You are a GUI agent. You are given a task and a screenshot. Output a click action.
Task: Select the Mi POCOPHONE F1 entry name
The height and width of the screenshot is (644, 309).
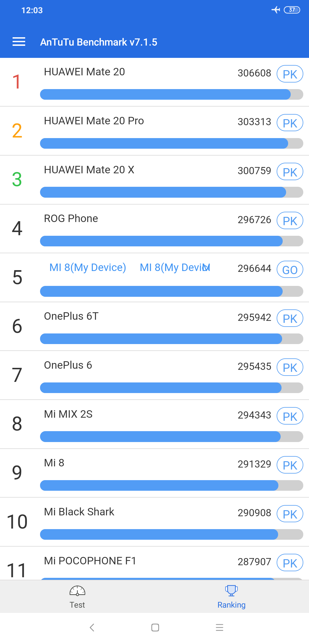[x=90, y=561]
